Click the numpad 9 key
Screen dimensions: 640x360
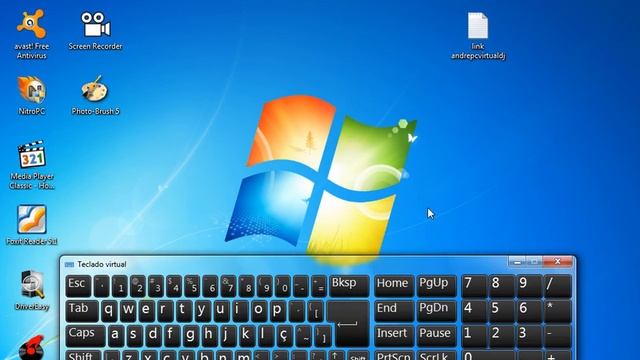pyautogui.click(x=529, y=285)
